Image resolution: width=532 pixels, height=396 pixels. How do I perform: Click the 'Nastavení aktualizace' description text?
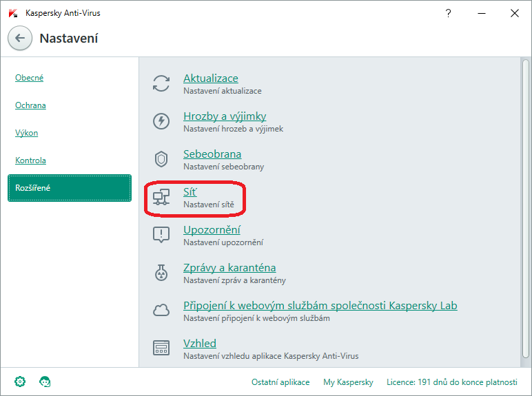point(223,91)
